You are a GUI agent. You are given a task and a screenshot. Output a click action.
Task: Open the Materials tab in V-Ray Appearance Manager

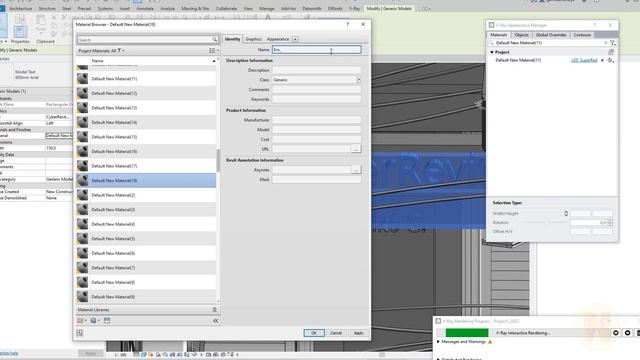pos(498,35)
